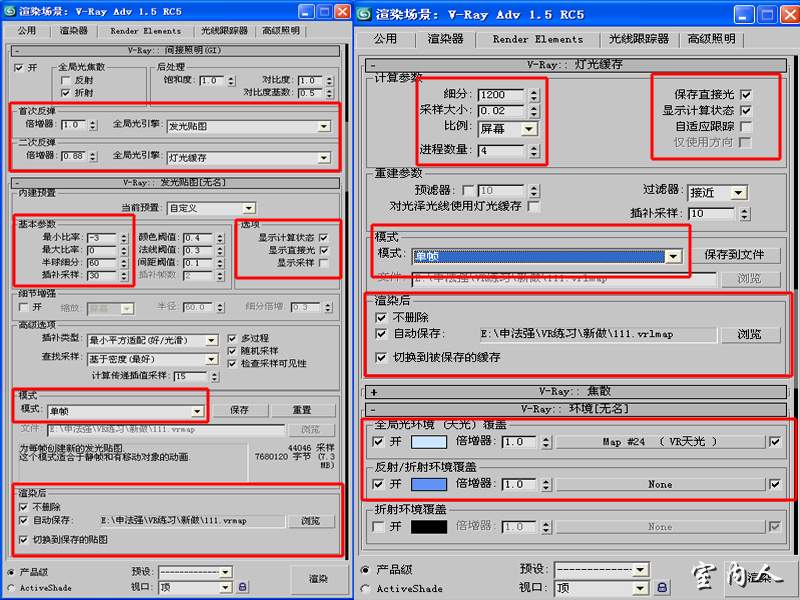The image size is (800, 600).
Task: Click 半球细分 field showing 60
Action: 102,263
